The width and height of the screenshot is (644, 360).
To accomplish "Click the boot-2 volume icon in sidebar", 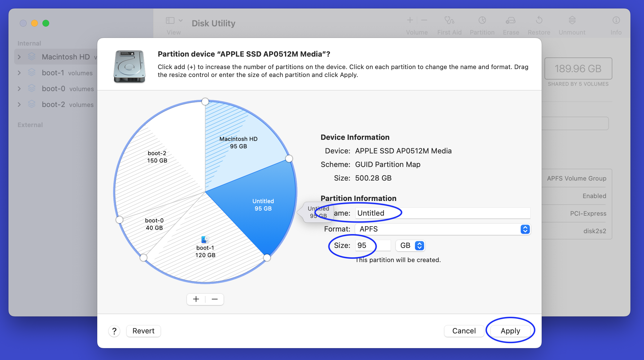I will point(32,104).
